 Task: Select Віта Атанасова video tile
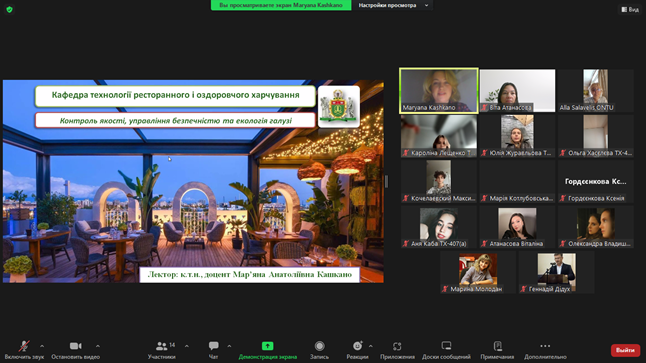click(517, 91)
